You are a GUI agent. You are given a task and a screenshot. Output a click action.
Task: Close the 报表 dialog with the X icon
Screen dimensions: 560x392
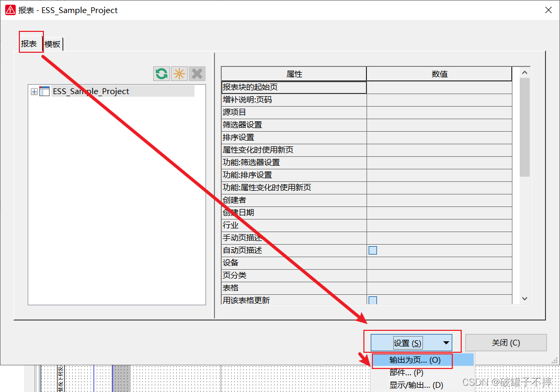tap(548, 10)
